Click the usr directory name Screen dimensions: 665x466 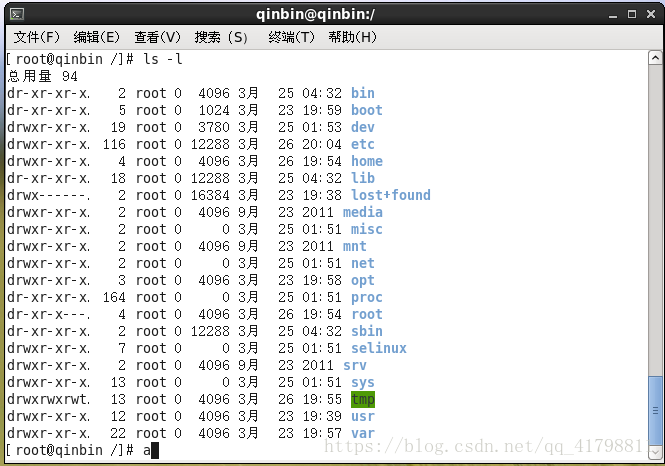tap(363, 416)
